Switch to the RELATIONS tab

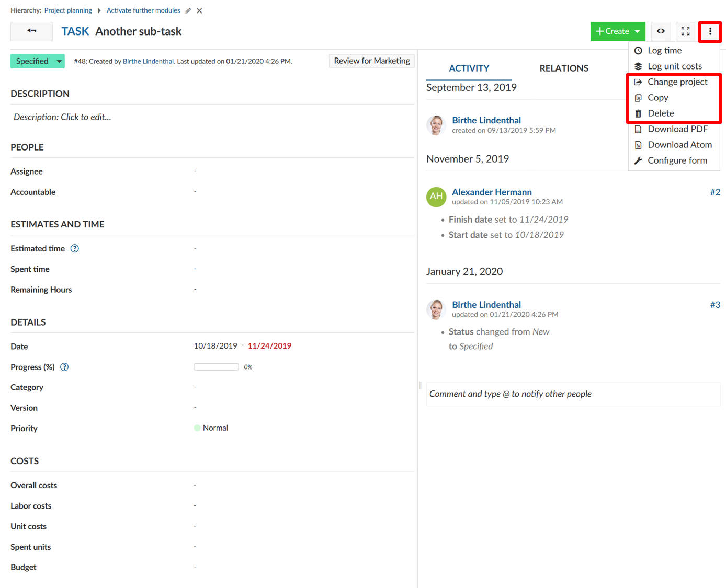564,68
